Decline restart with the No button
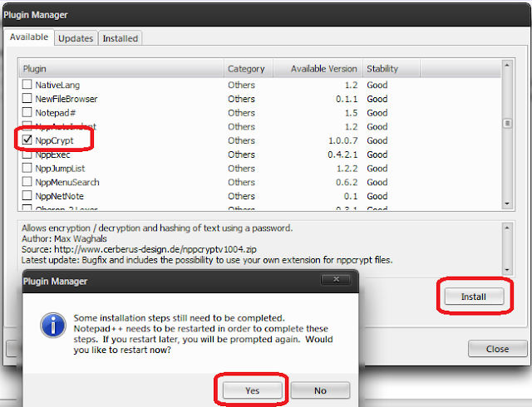The height and width of the screenshot is (407, 532). pyautogui.click(x=320, y=390)
